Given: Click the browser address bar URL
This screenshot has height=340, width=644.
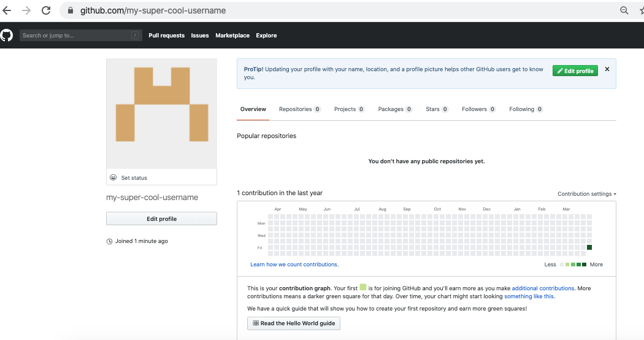Looking at the screenshot, I should [153, 10].
